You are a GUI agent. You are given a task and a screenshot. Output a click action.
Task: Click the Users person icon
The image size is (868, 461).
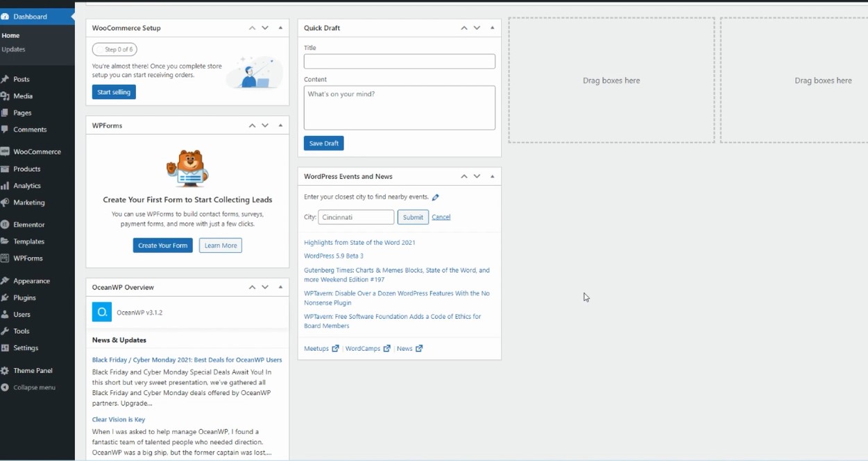(5, 314)
